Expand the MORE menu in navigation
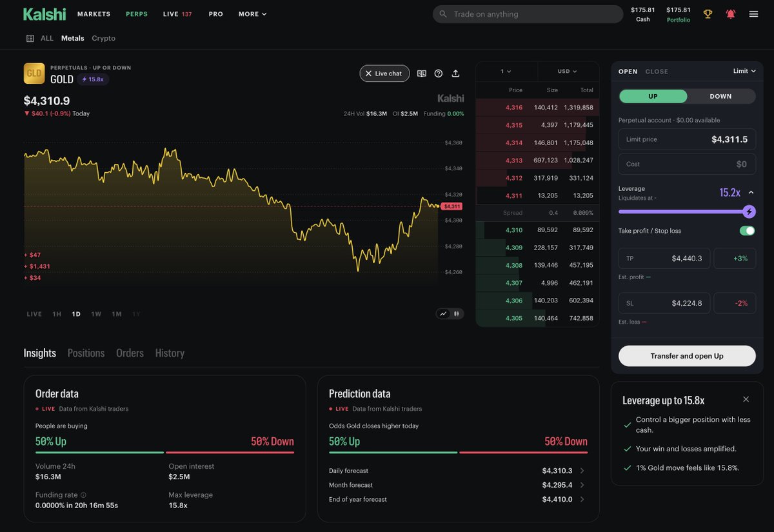This screenshot has height=532, width=774. click(252, 14)
